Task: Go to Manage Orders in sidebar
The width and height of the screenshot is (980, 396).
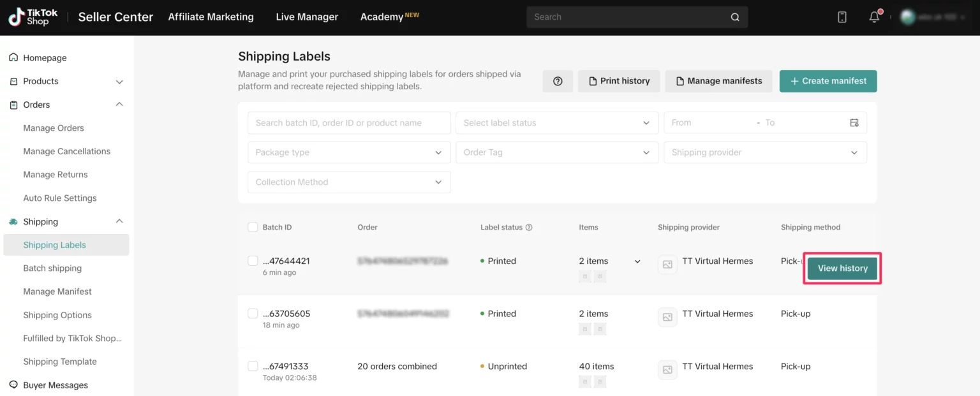Action: [54, 128]
